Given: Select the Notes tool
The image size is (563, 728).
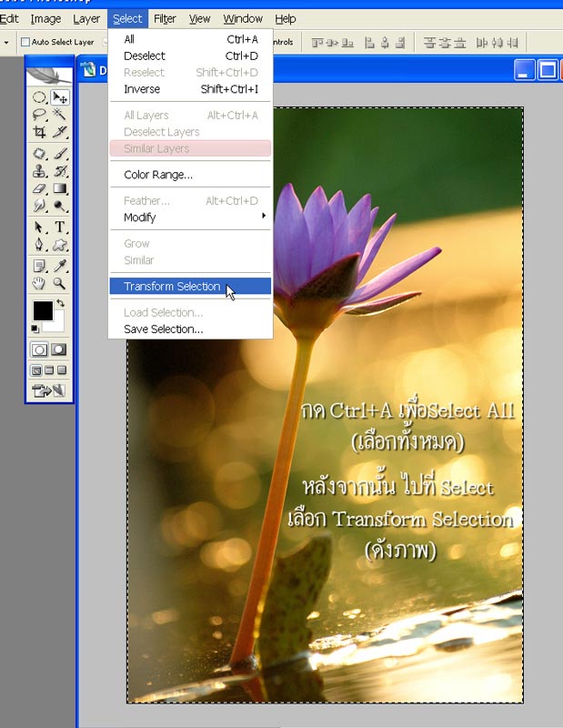Looking at the screenshot, I should click(39, 266).
